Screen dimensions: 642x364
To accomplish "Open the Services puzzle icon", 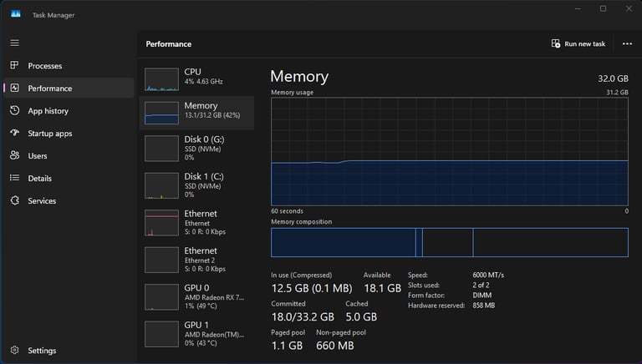I will [15, 200].
